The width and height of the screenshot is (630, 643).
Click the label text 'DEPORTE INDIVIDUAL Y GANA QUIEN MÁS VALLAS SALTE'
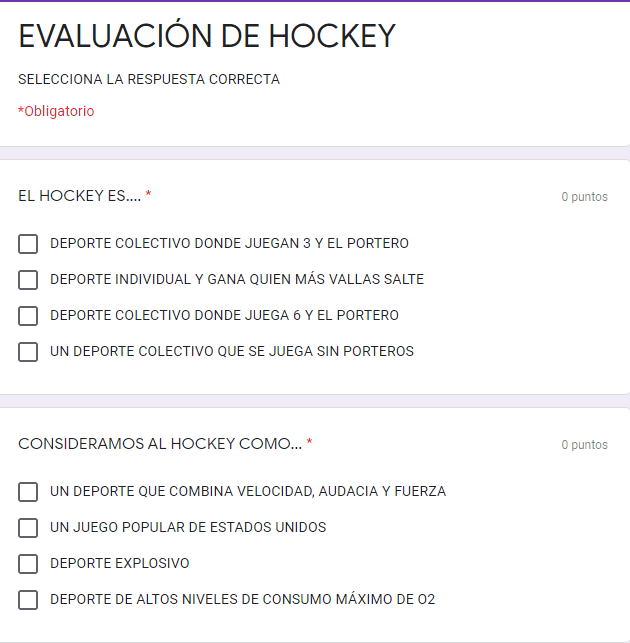tap(237, 280)
